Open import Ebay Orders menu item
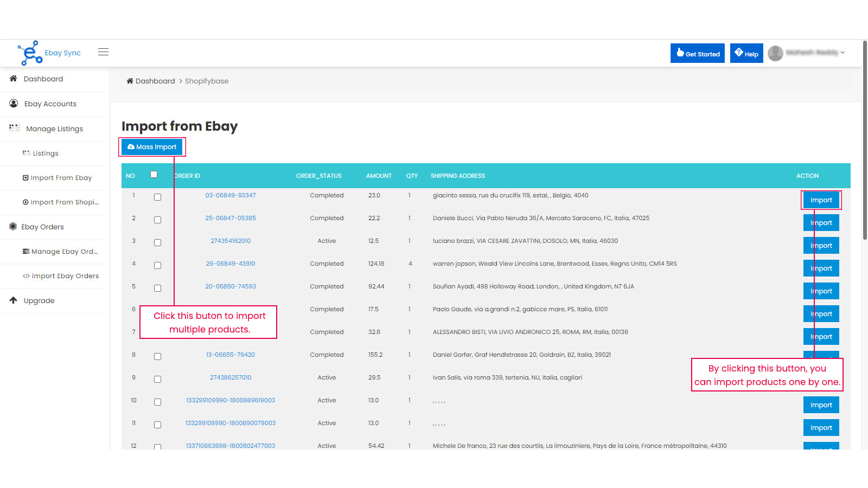 (65, 276)
